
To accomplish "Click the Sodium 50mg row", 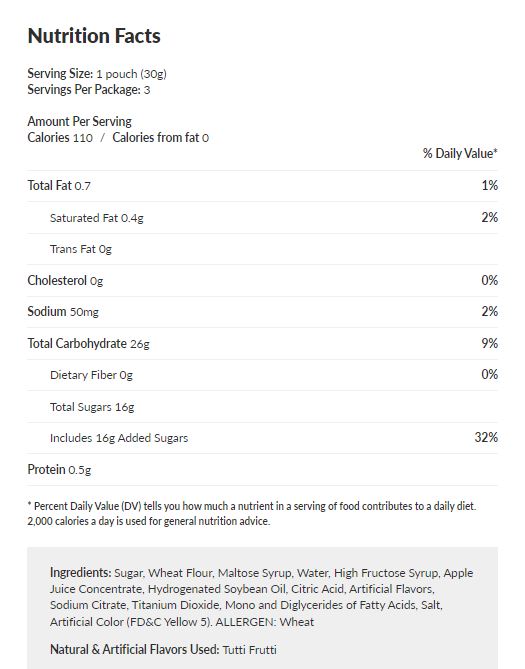I will 262,312.
